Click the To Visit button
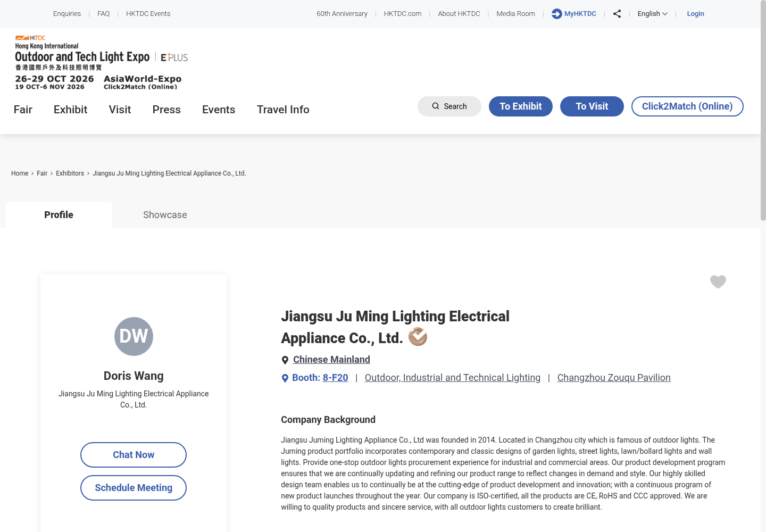Viewport: 766px width, 532px height. coord(592,106)
